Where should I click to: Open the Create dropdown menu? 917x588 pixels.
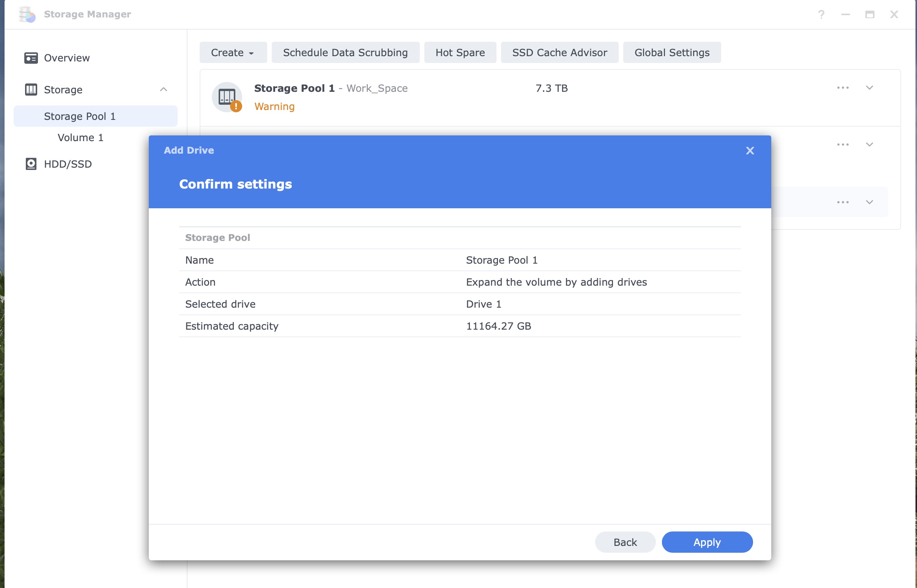(233, 53)
